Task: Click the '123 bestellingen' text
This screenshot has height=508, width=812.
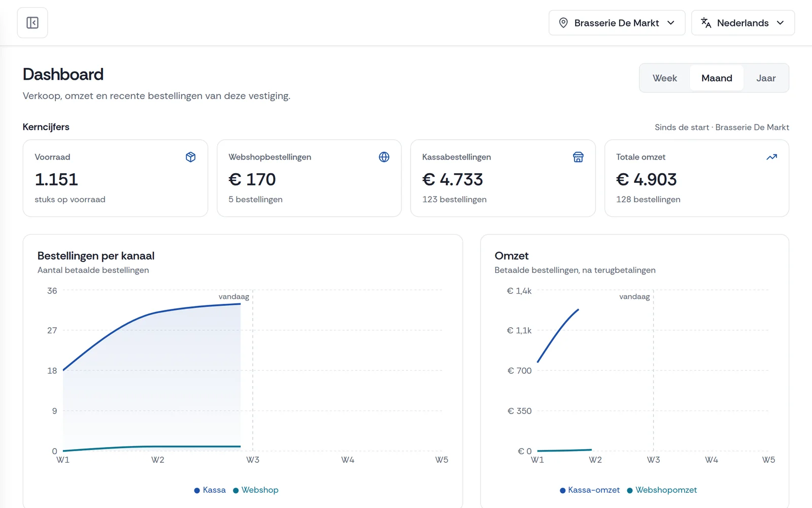Action: click(x=454, y=200)
